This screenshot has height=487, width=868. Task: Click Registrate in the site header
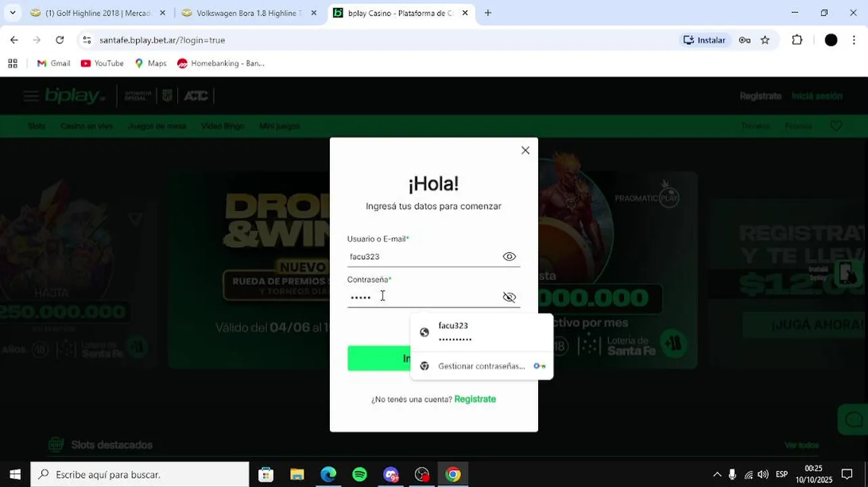761,96
